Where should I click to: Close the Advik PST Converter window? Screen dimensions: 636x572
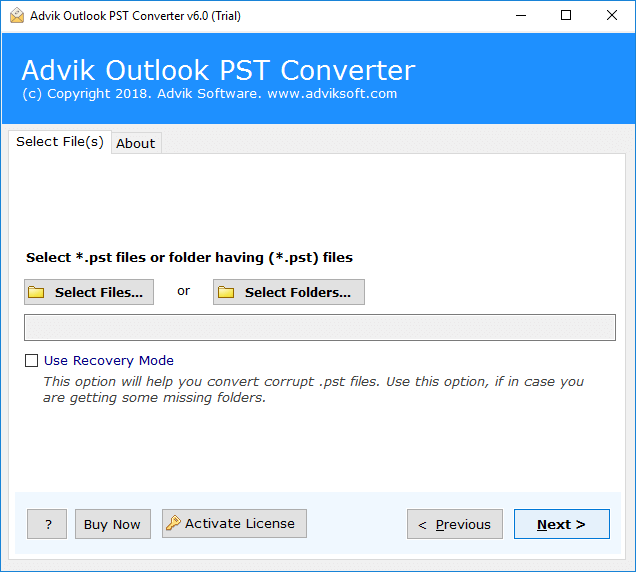point(612,16)
